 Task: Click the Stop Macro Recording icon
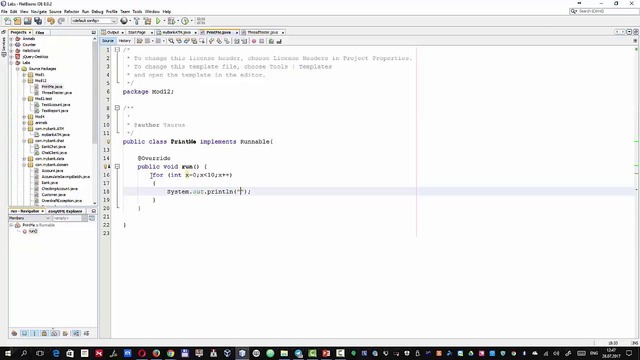click(262, 41)
